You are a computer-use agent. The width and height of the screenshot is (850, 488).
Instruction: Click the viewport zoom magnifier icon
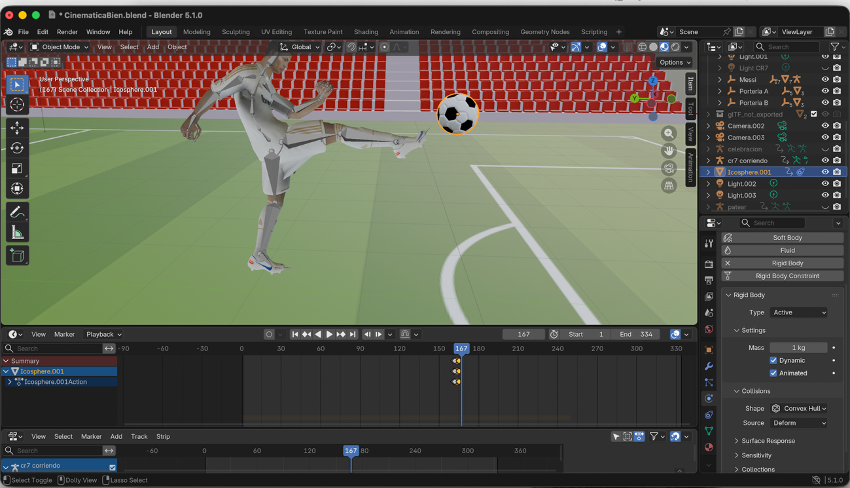(669, 133)
